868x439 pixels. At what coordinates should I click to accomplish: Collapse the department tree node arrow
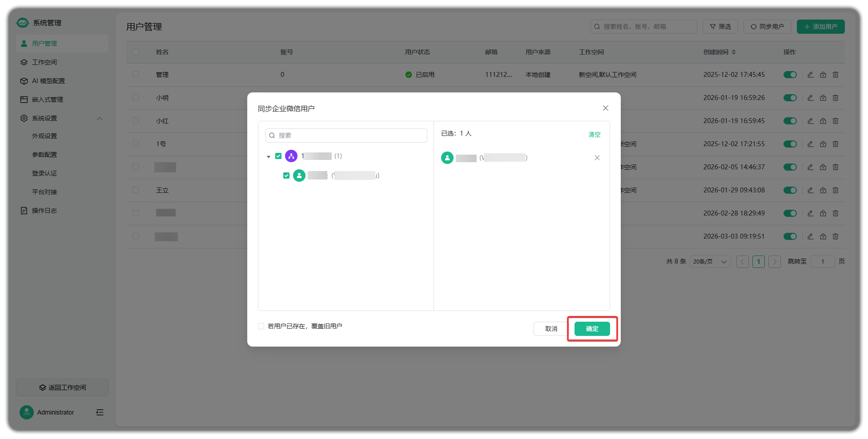pos(269,156)
